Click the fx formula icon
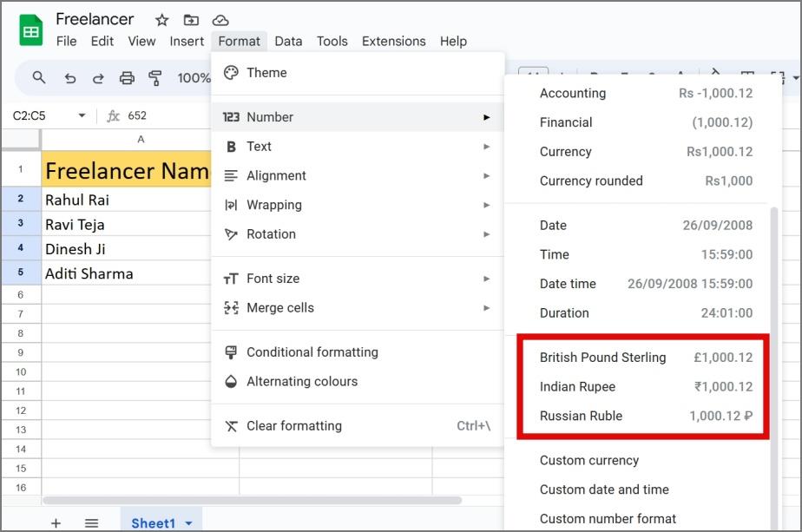 click(113, 116)
